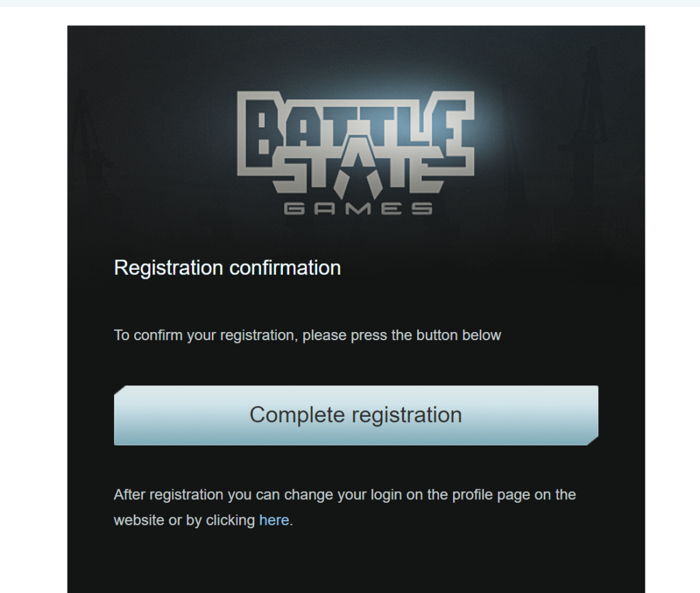
Task: Click the light blue strip at top
Action: tap(350, 3)
